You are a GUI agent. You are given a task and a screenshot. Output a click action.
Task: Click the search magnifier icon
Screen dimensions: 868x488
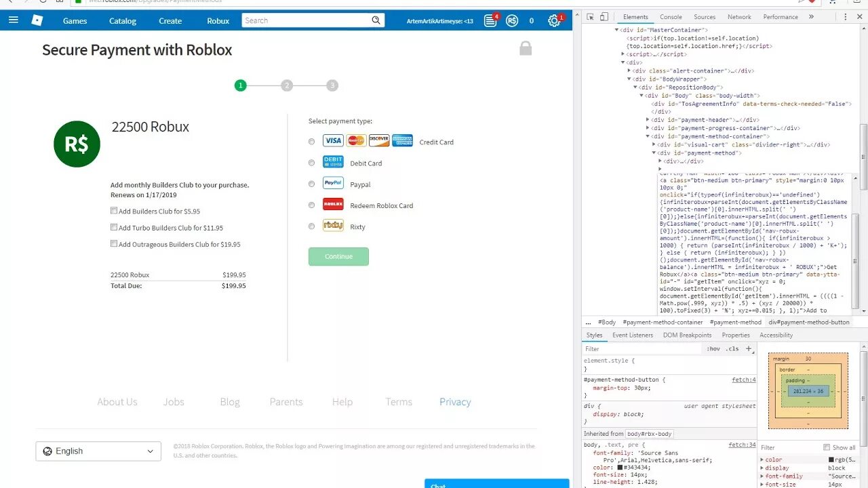click(376, 20)
